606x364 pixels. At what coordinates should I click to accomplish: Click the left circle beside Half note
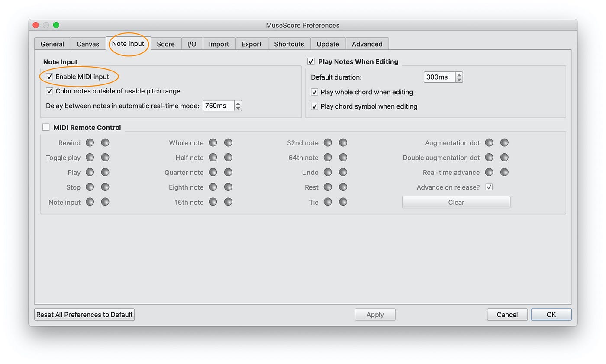[213, 157]
